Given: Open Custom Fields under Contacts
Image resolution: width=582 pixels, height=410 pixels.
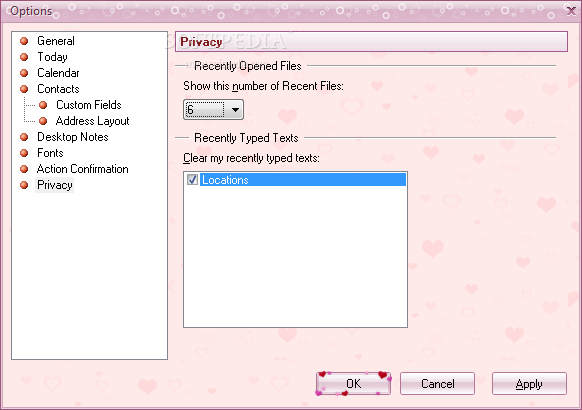Looking at the screenshot, I should [x=89, y=105].
